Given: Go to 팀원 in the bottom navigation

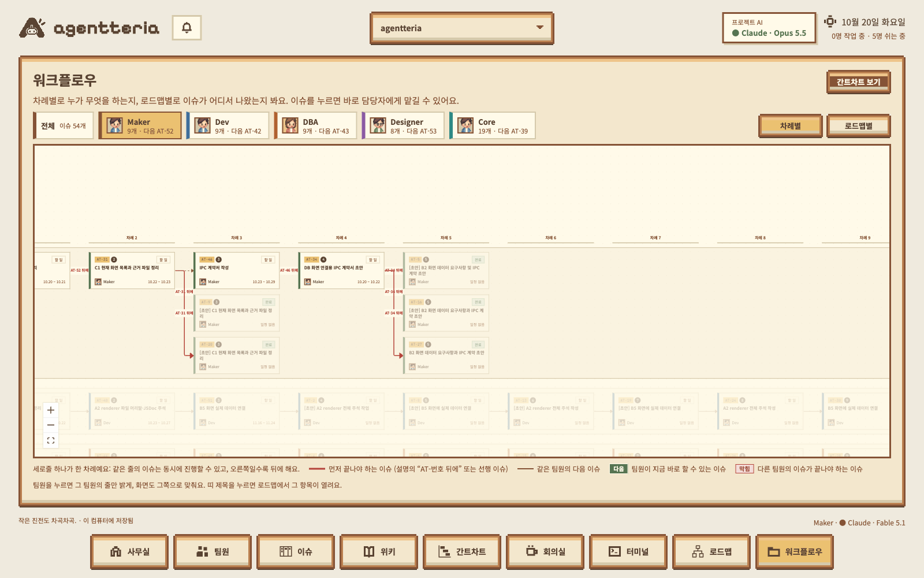Looking at the screenshot, I should (213, 552).
